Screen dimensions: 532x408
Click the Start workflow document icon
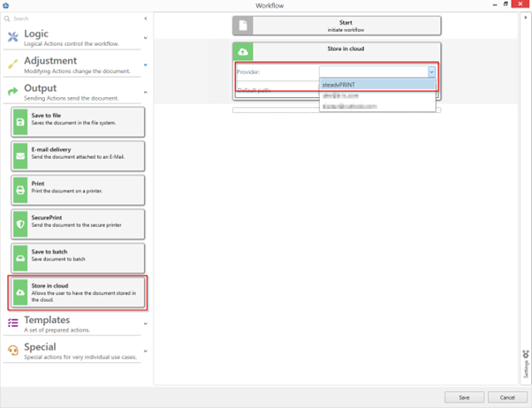(243, 26)
